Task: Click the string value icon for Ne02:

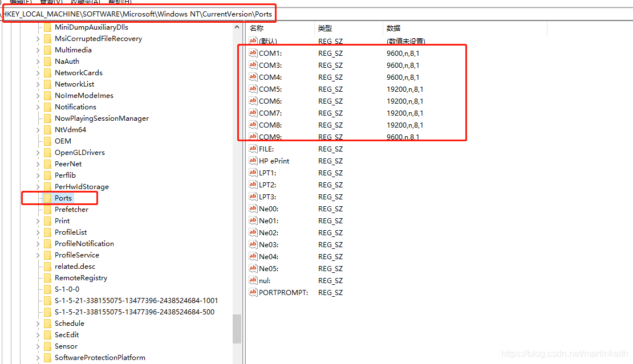Action: (253, 232)
